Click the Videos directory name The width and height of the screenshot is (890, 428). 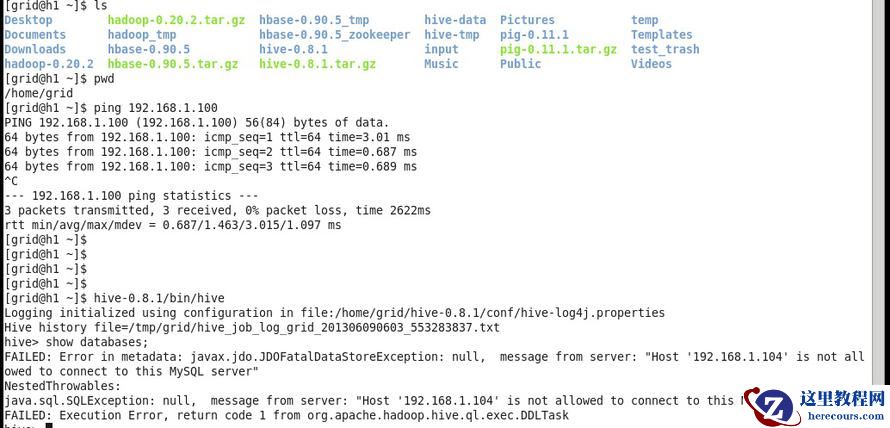pos(651,64)
